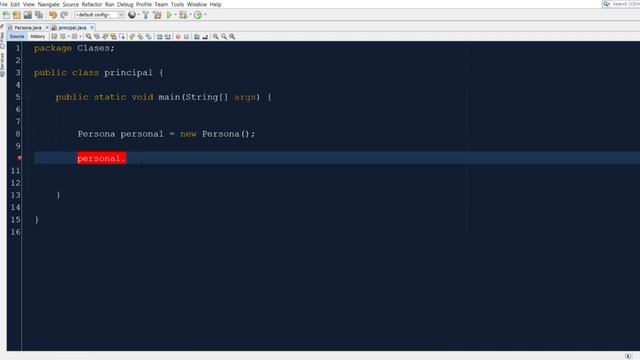Image resolution: width=640 pixels, height=360 pixels.
Task: Go to Previous Bookmark icon
Action: (131, 36)
